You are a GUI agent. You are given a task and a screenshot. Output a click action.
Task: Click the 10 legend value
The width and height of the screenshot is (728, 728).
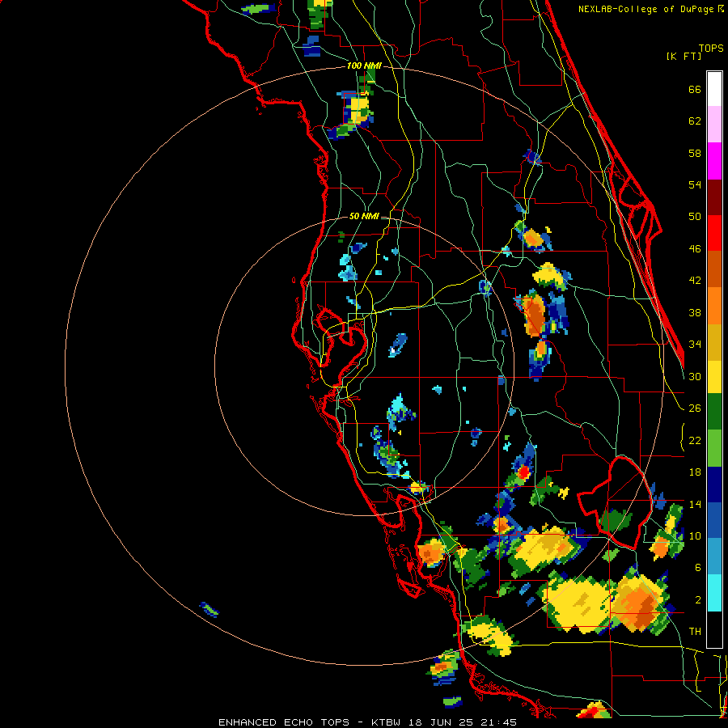[x=695, y=535]
